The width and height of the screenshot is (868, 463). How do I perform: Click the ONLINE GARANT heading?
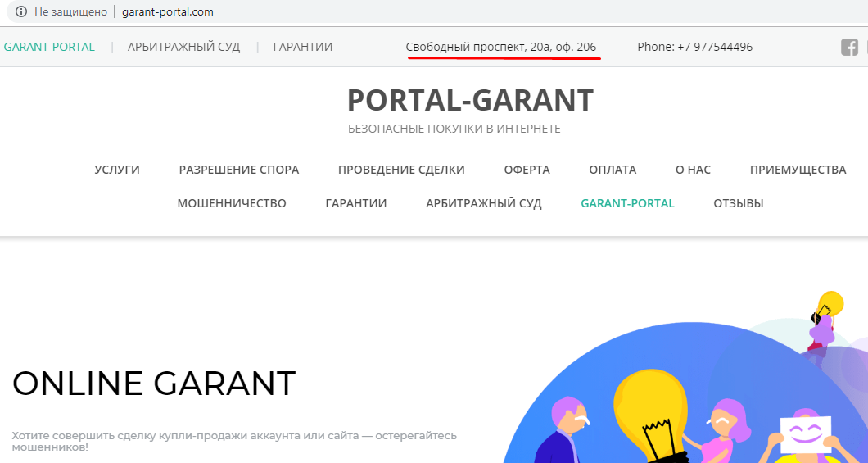click(154, 384)
